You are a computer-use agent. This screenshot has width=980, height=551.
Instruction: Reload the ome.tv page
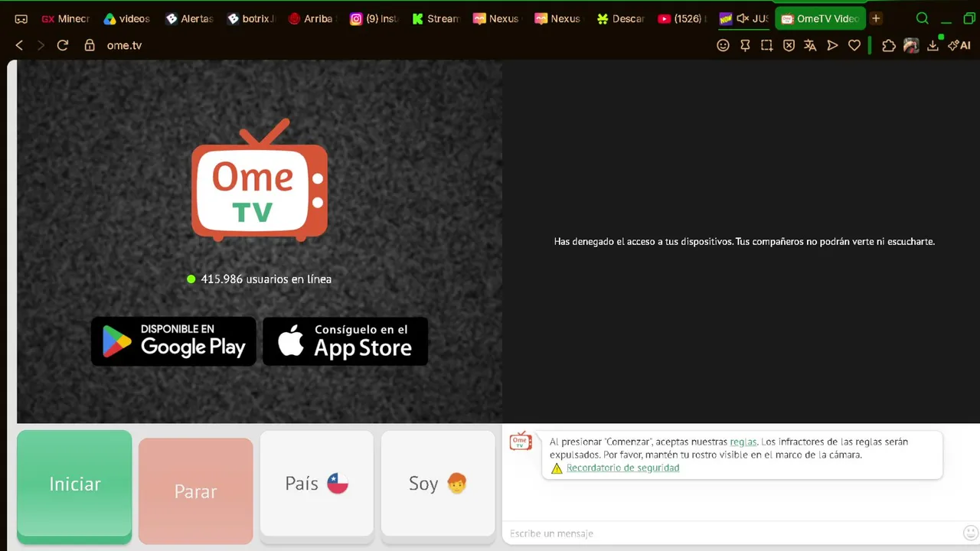(63, 45)
